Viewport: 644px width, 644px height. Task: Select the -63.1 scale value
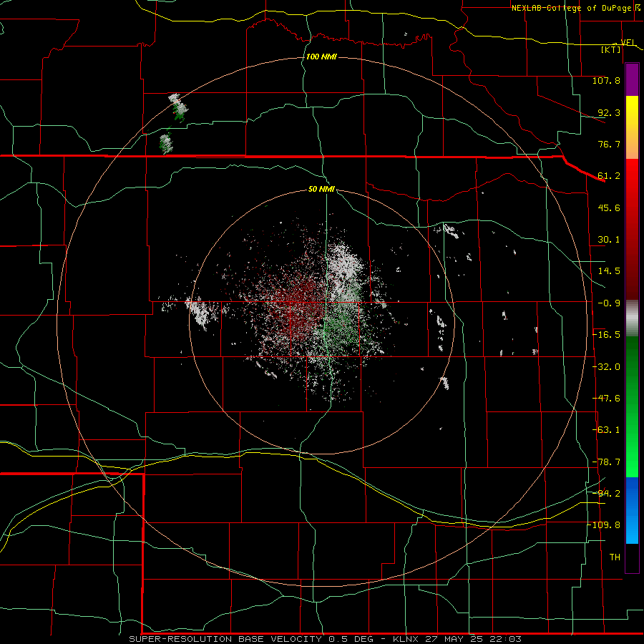coord(606,430)
